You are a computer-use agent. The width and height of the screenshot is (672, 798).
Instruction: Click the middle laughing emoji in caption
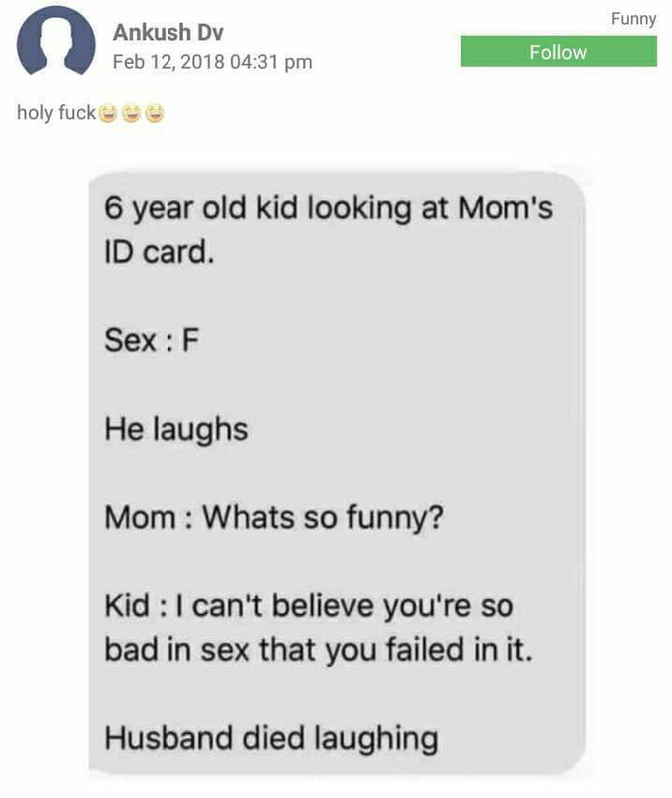[131, 113]
